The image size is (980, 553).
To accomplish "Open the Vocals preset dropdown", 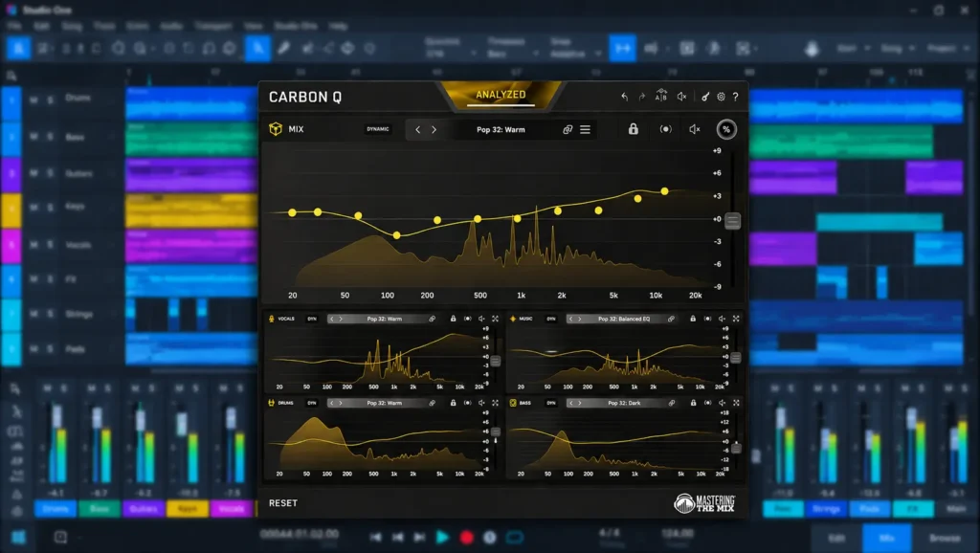I will pos(385,319).
